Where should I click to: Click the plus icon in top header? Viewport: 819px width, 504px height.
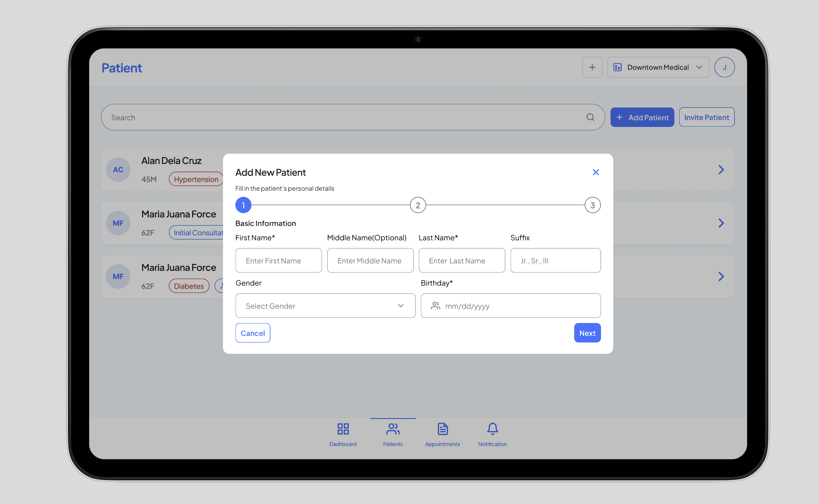(x=592, y=67)
